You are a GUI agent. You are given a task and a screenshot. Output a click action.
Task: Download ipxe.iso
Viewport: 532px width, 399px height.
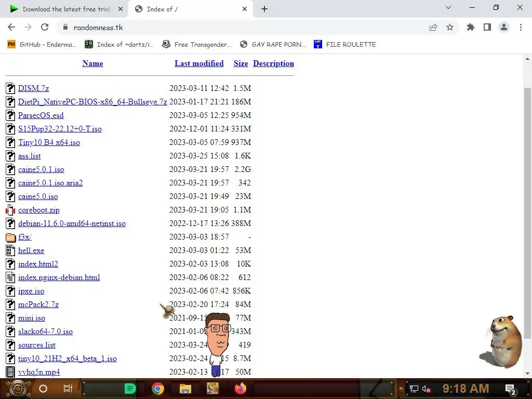coord(31,291)
